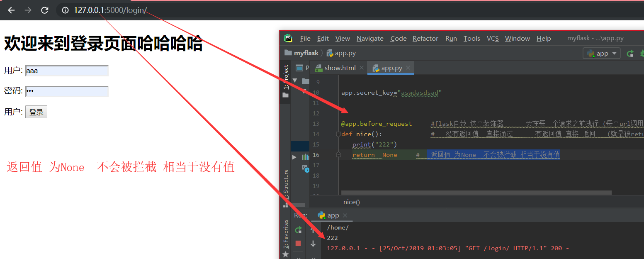Open the File menu in PyCharm
Viewport: 644px width, 259px height.
click(305, 38)
